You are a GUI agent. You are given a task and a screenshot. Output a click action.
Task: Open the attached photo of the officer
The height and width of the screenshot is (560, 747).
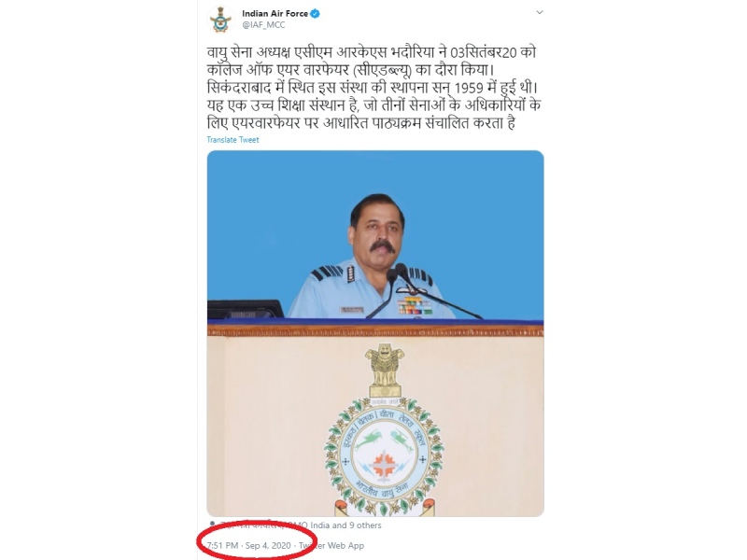click(375, 333)
